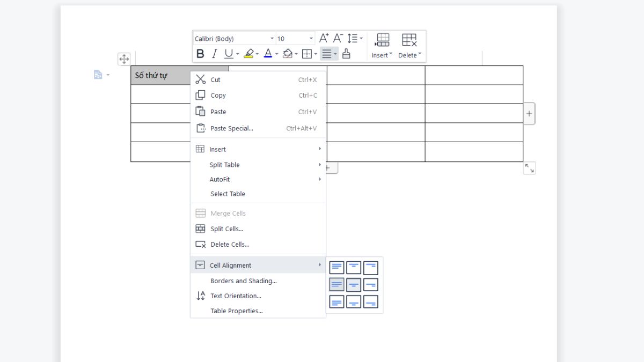Apply the yellow highlight color
Screen dimensions: 644x362
tap(248, 54)
